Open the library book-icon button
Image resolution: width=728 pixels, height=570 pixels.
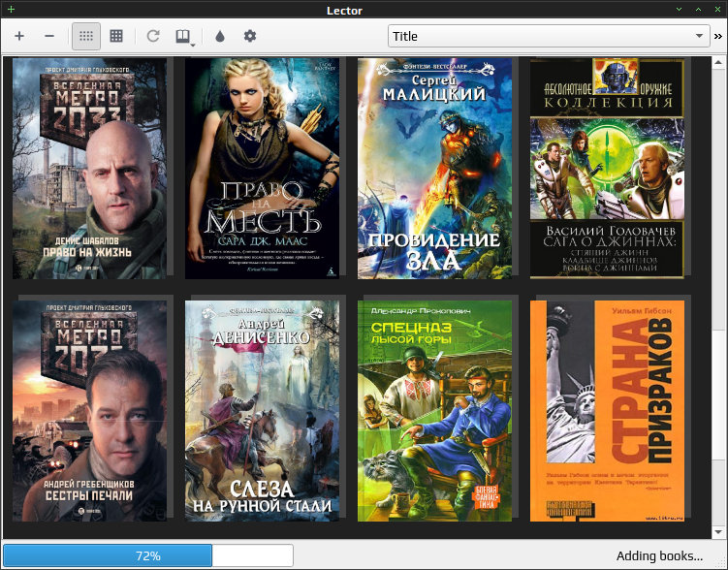tap(182, 36)
